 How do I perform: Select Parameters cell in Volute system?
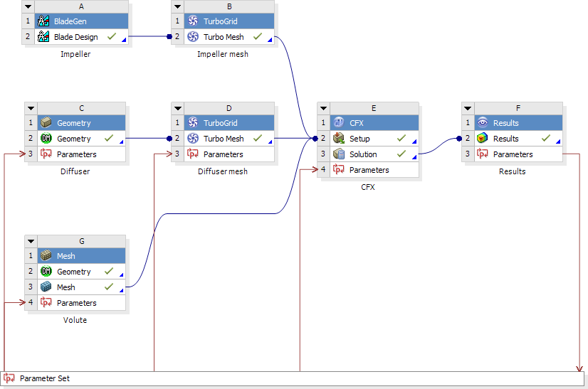[81, 303]
